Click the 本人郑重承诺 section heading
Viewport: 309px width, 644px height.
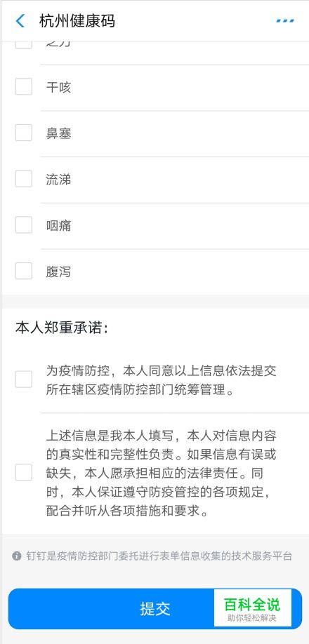pyautogui.click(x=62, y=328)
